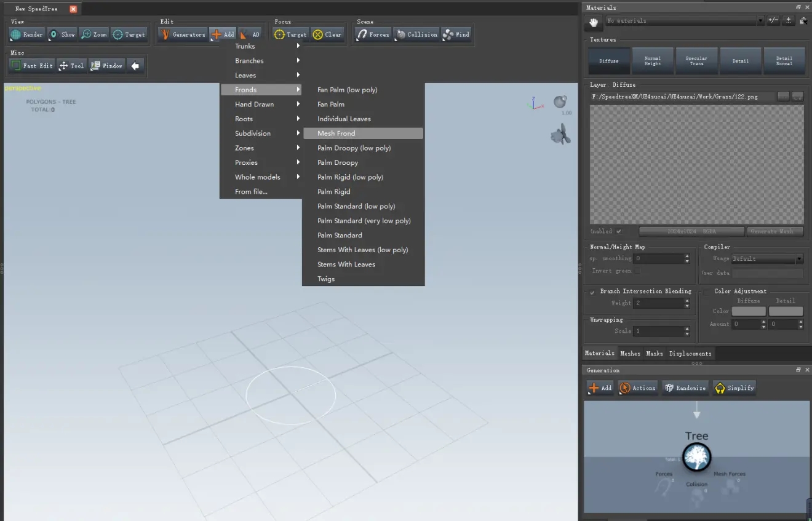Click the material clipboard options icon
The width and height of the screenshot is (812, 521).
point(803,20)
